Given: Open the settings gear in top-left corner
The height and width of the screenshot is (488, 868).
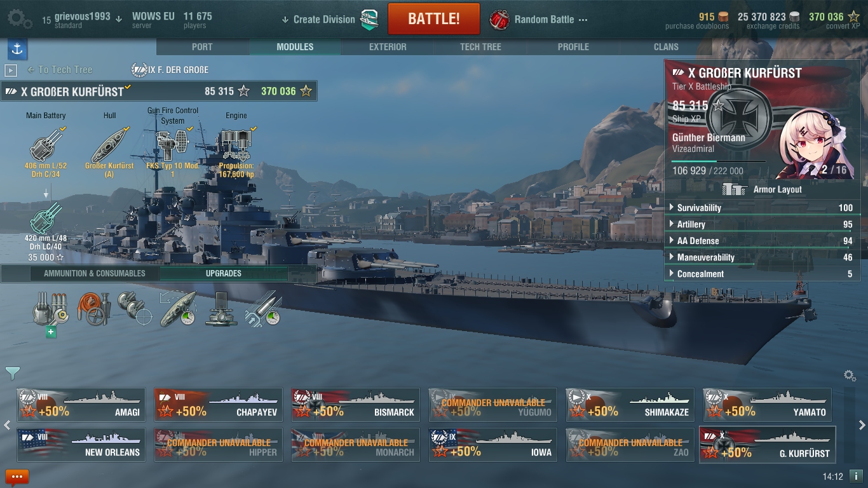Looking at the screenshot, I should tap(20, 18).
